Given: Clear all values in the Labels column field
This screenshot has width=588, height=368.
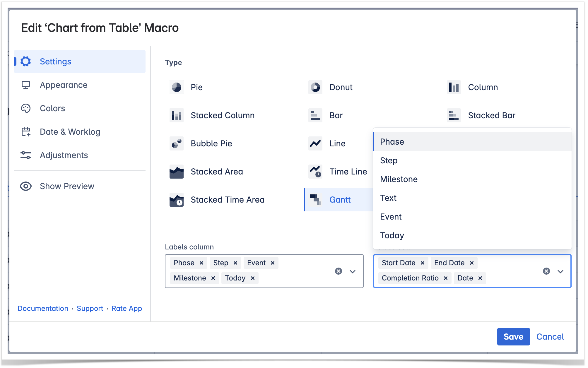Looking at the screenshot, I should (339, 271).
